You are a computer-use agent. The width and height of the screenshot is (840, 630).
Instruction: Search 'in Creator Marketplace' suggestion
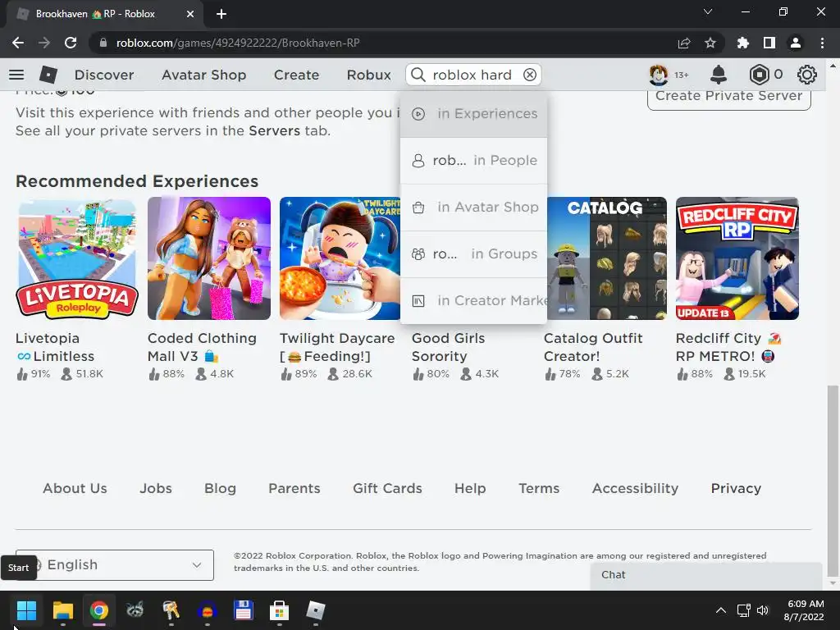point(473,300)
